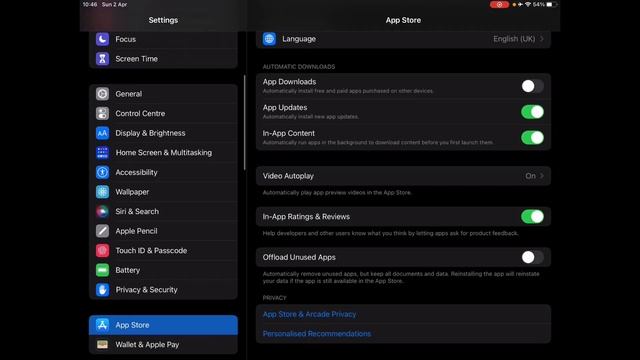Tap the Wallpaper flower icon
Viewport: 640px width, 360px height.
click(x=102, y=192)
